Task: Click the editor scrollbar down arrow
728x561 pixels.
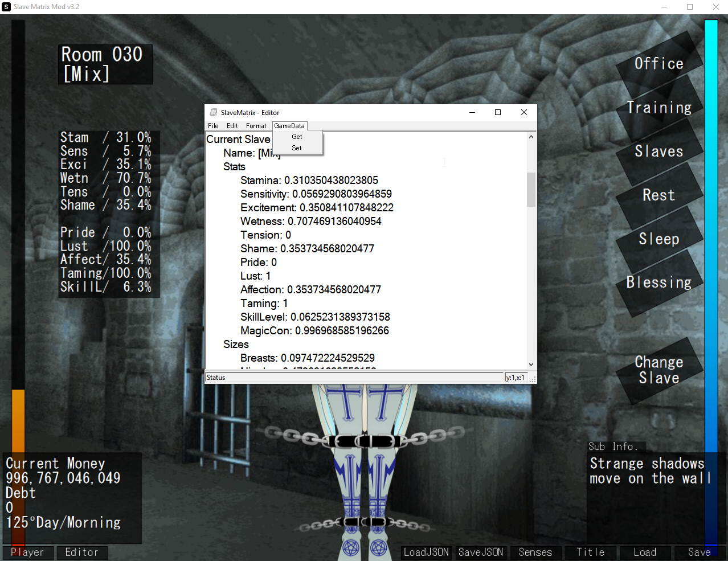Action: [x=531, y=365]
